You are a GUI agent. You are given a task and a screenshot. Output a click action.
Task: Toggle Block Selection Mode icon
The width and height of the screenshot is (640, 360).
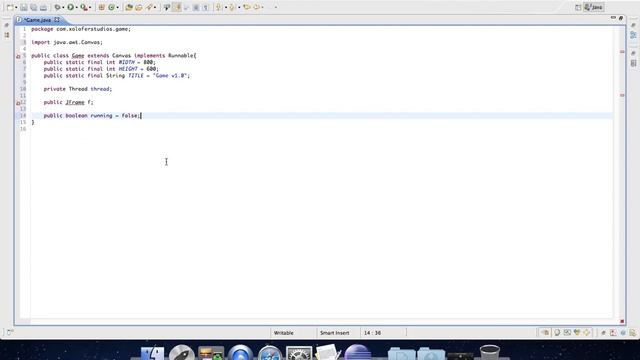pyautogui.click(x=196, y=7)
